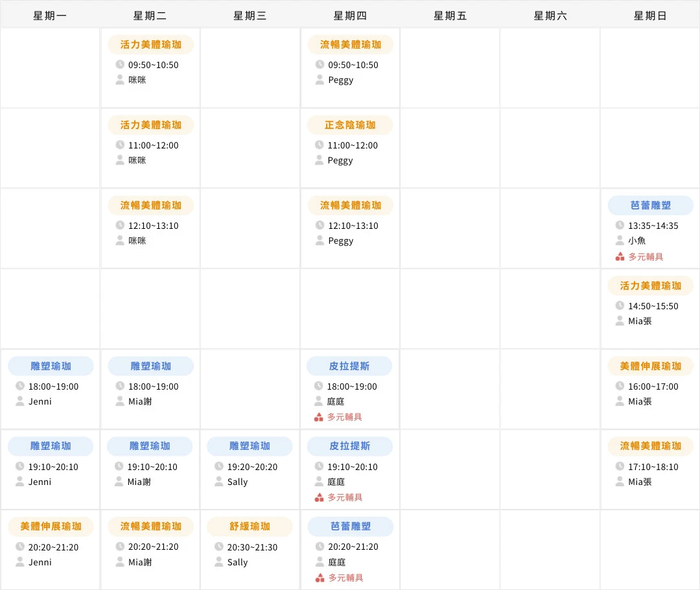The image size is (700, 590).
Task: Click the clock icon on Wednesday's 舒緩瑜珈 class
Action: tap(218, 547)
